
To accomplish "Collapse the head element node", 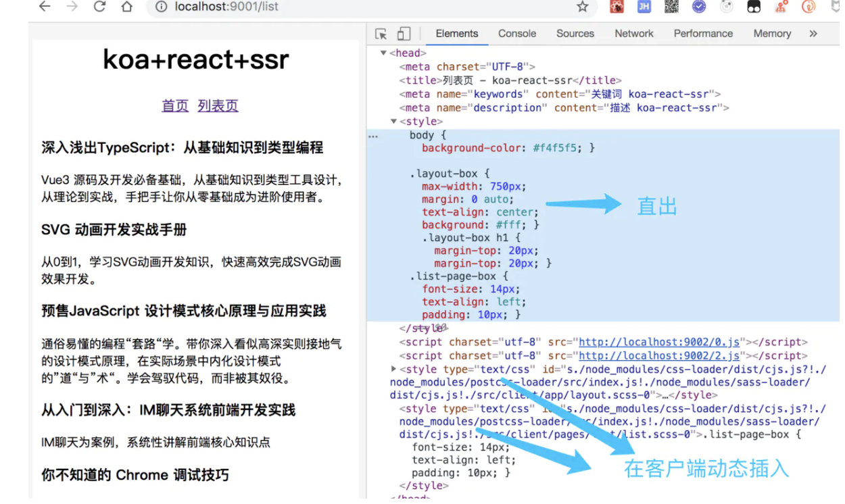I will pyautogui.click(x=383, y=53).
